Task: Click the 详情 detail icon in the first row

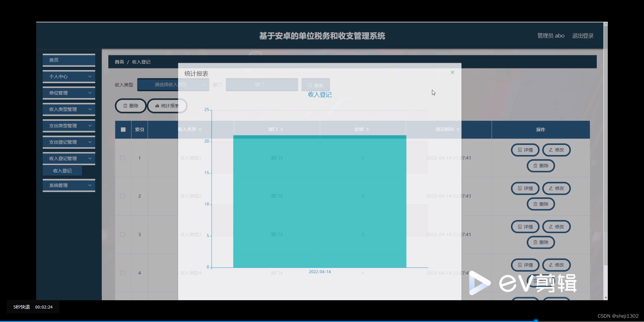Action: [x=519, y=150]
